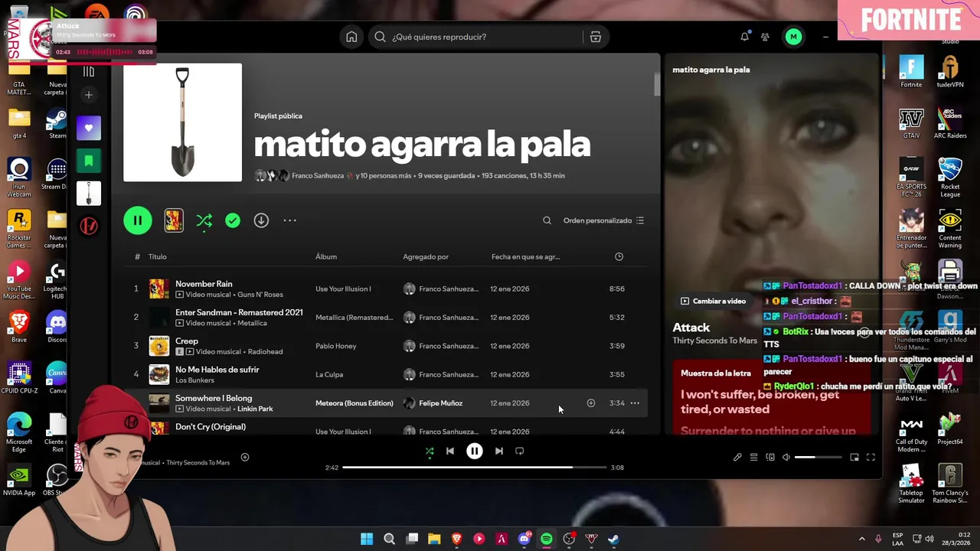Open Friend Activity icon in top bar
Image resolution: width=980 pixels, height=551 pixels.
point(765,37)
